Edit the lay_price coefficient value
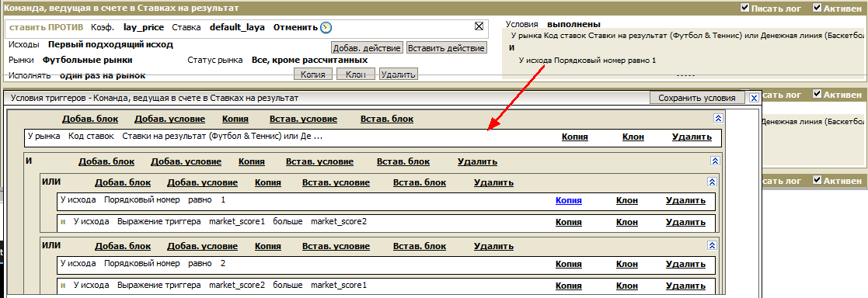868x298 pixels. click(144, 27)
